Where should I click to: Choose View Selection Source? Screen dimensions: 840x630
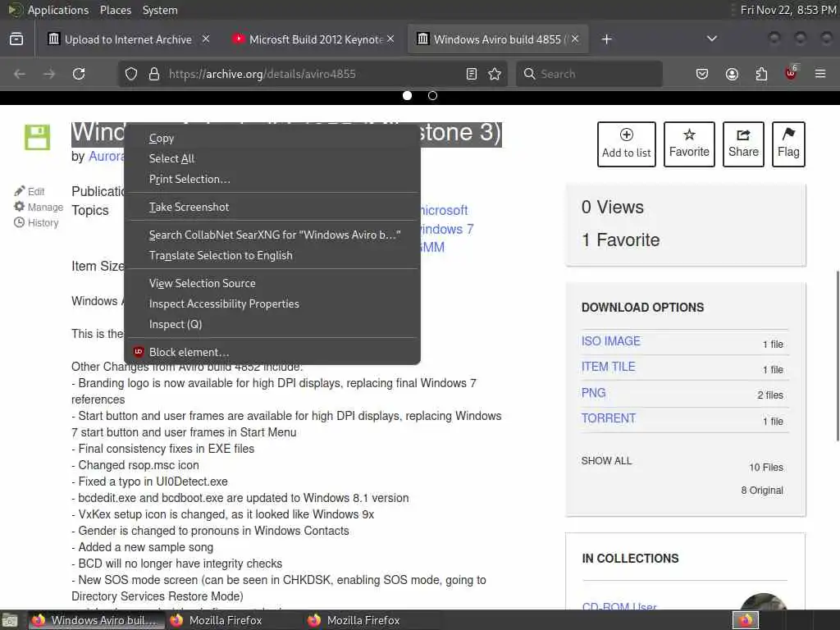point(272,283)
